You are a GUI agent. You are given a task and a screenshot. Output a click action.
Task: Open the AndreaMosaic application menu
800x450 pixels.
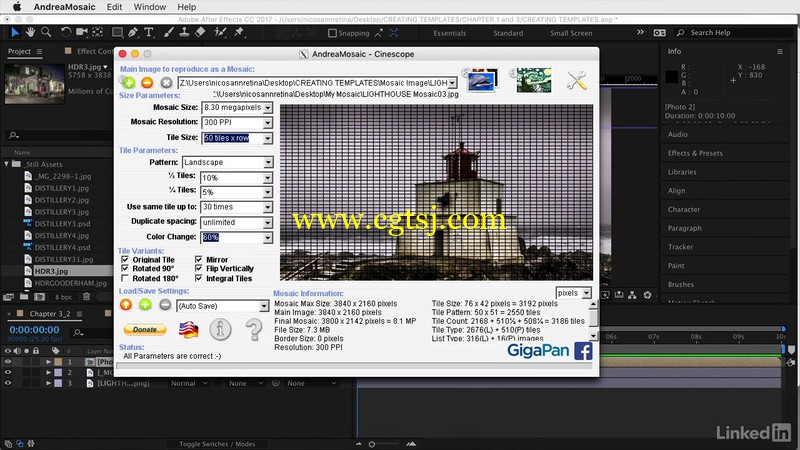tap(64, 7)
